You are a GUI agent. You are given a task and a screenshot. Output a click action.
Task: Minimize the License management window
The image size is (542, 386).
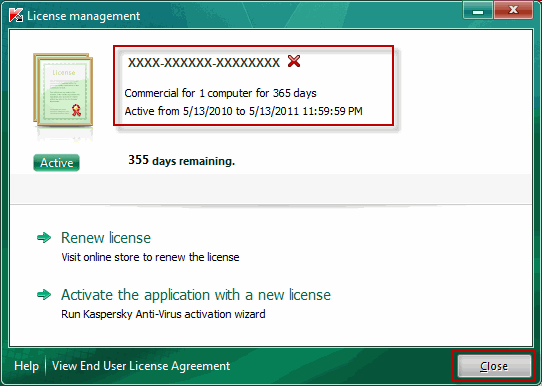click(478, 11)
